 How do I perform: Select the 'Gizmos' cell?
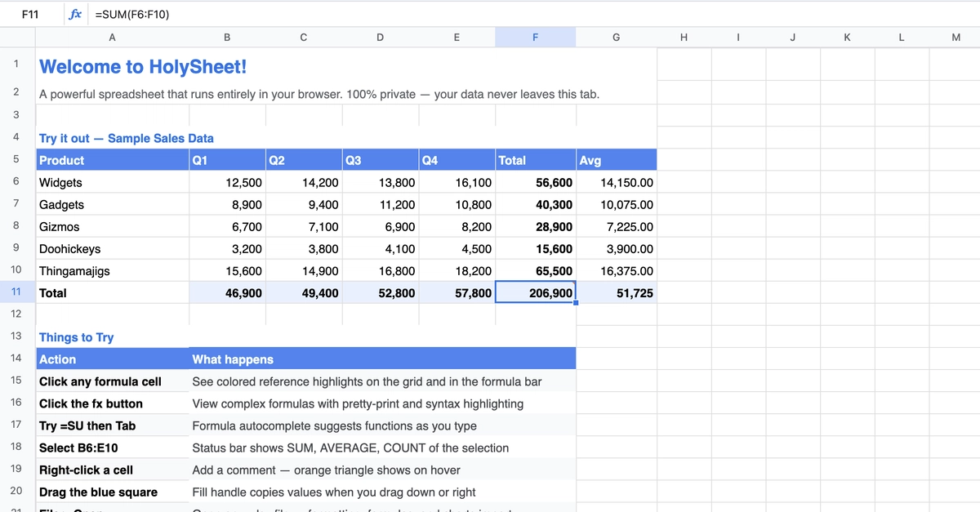pos(113,226)
